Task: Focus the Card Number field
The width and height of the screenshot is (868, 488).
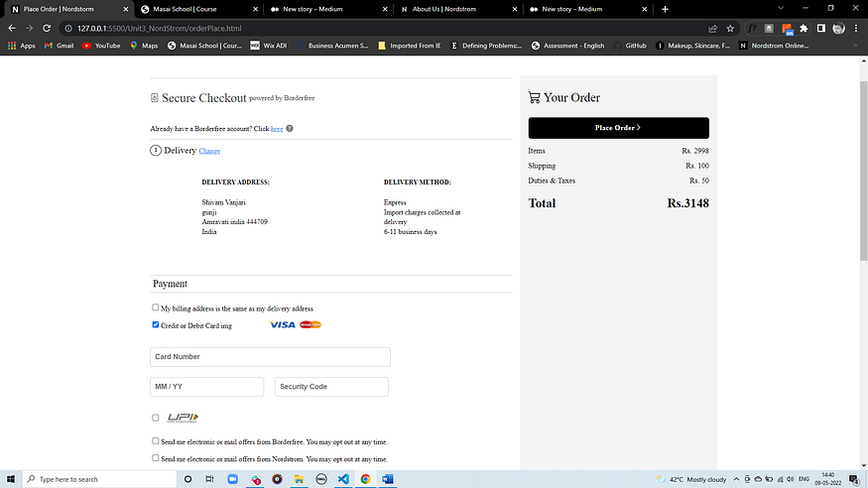Action: (270, 357)
